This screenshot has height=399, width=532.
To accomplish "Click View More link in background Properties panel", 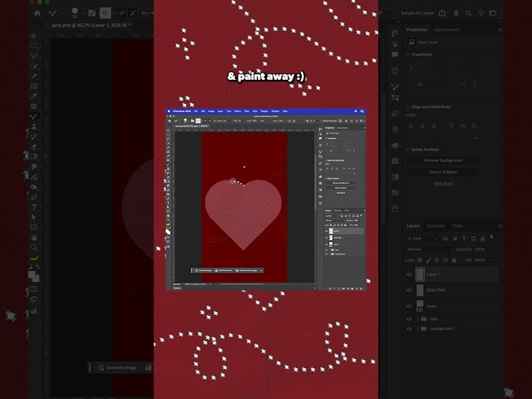I will pos(443,183).
